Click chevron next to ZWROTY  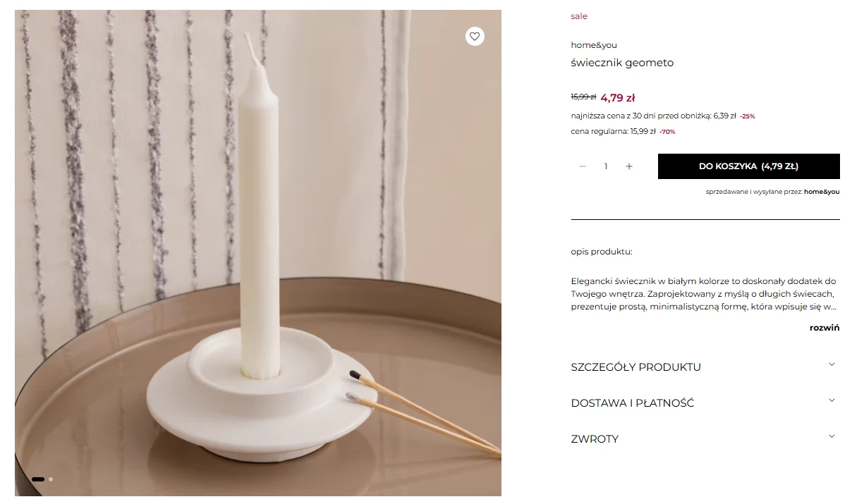[832, 436]
